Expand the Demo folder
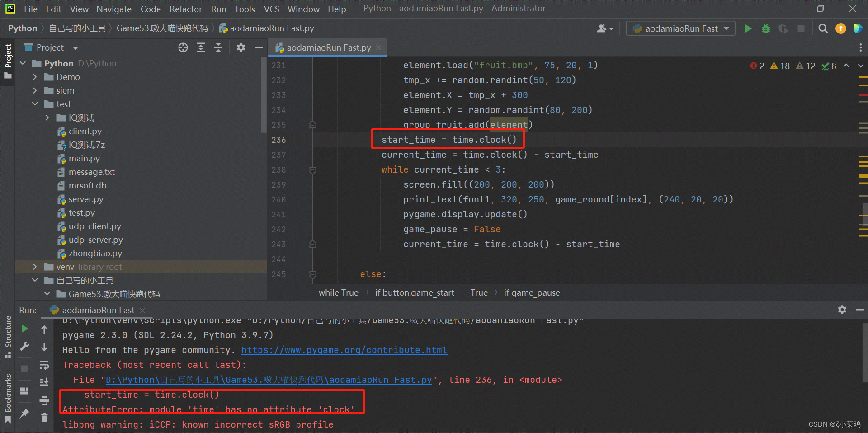The height and width of the screenshot is (433, 868). pos(34,77)
